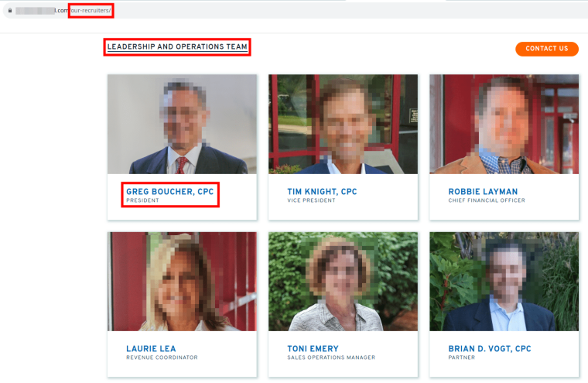Click the lock icon in address bar
Screen dimensions: 588x383
click(x=10, y=11)
